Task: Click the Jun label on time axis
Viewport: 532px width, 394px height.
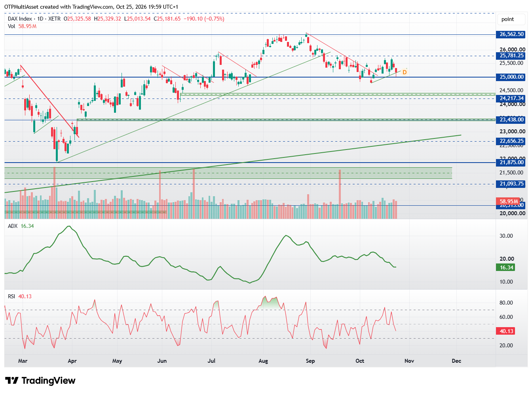Action: (x=162, y=361)
